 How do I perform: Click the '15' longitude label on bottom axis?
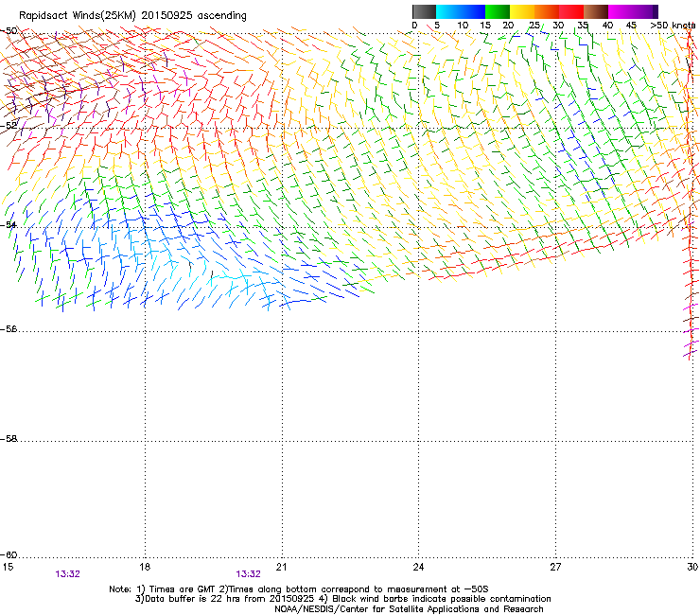click(x=8, y=567)
